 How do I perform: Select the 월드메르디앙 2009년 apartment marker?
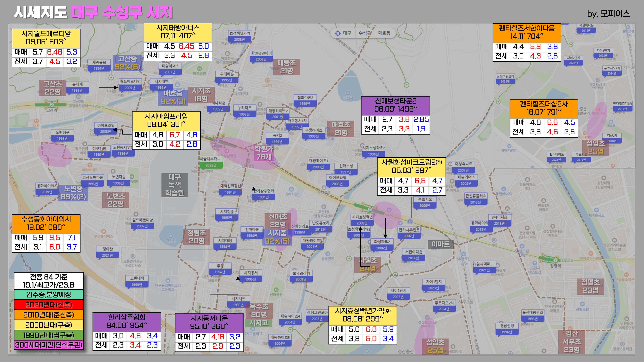(x=130, y=84)
